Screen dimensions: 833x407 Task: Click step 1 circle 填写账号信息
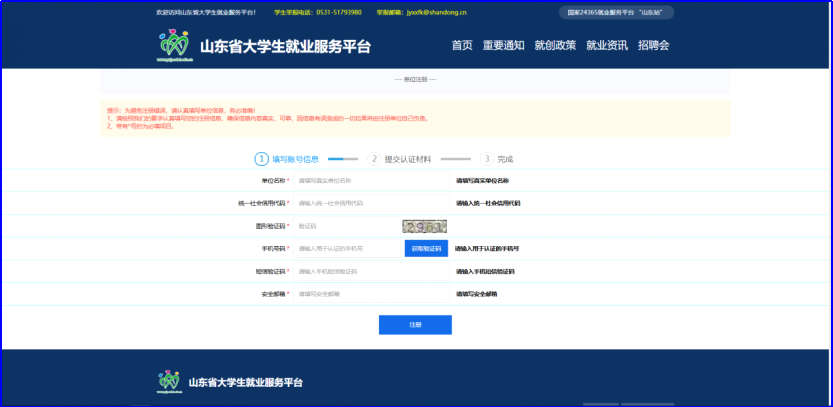261,159
